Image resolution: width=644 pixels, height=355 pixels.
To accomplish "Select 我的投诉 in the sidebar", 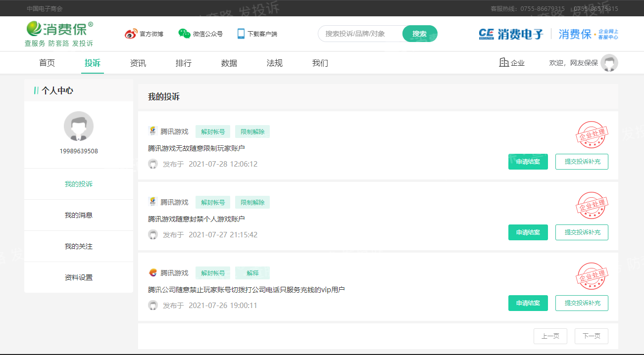I will [x=79, y=184].
